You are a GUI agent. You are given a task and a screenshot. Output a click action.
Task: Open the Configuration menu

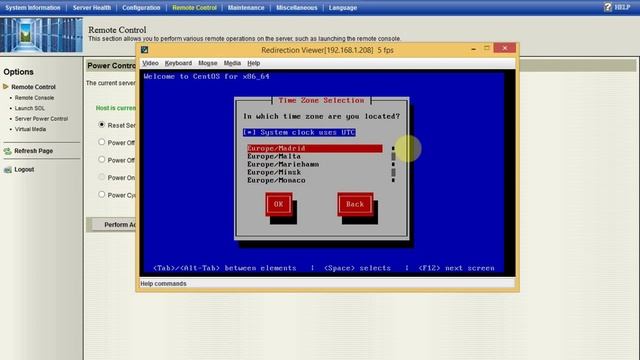click(141, 7)
